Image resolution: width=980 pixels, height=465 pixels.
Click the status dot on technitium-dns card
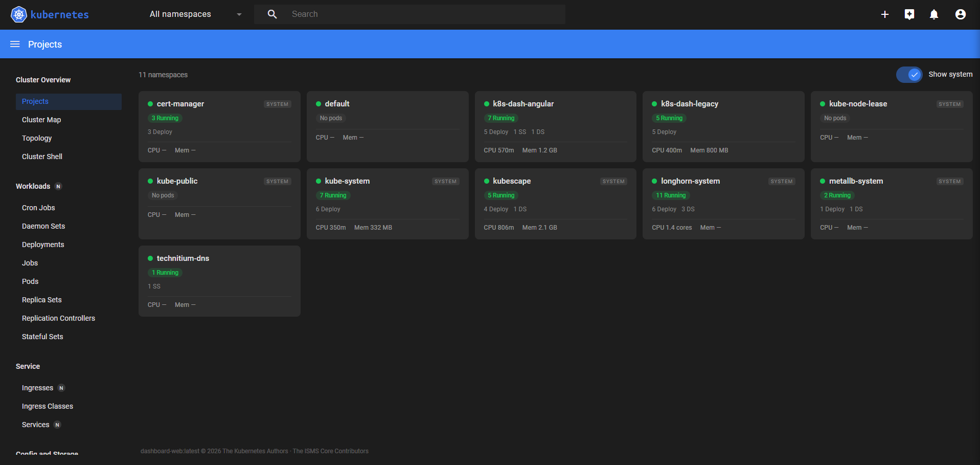150,258
